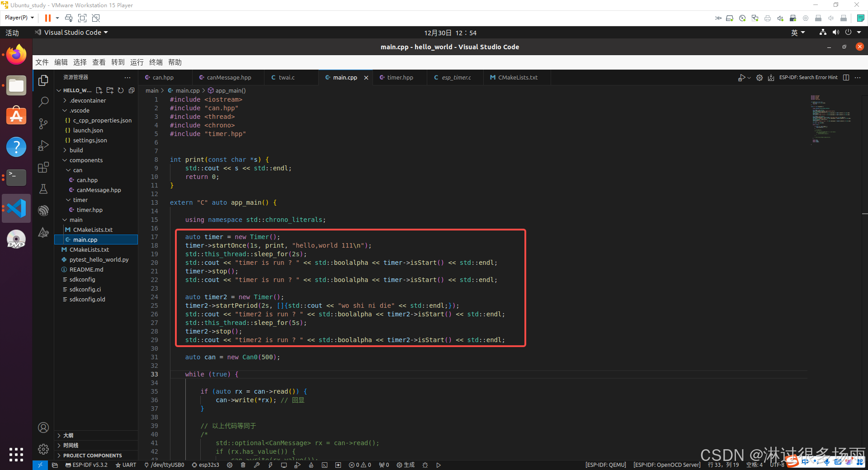Open the gear icon in editor toolbar

[759, 78]
